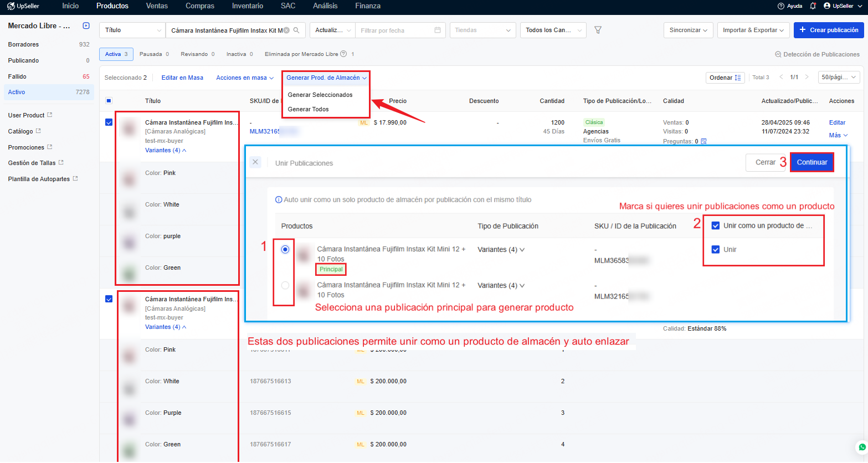Open the Ventas menu
This screenshot has height=463, width=868.
coord(157,6)
